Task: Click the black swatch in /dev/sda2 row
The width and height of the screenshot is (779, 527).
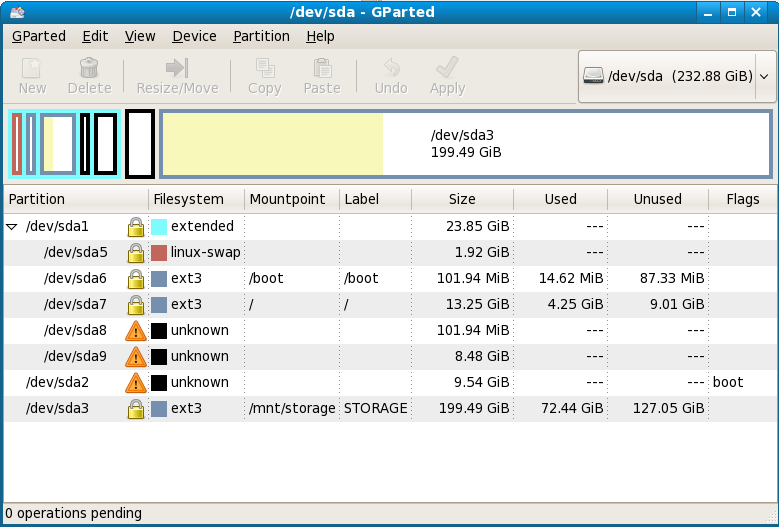Action: click(x=159, y=382)
